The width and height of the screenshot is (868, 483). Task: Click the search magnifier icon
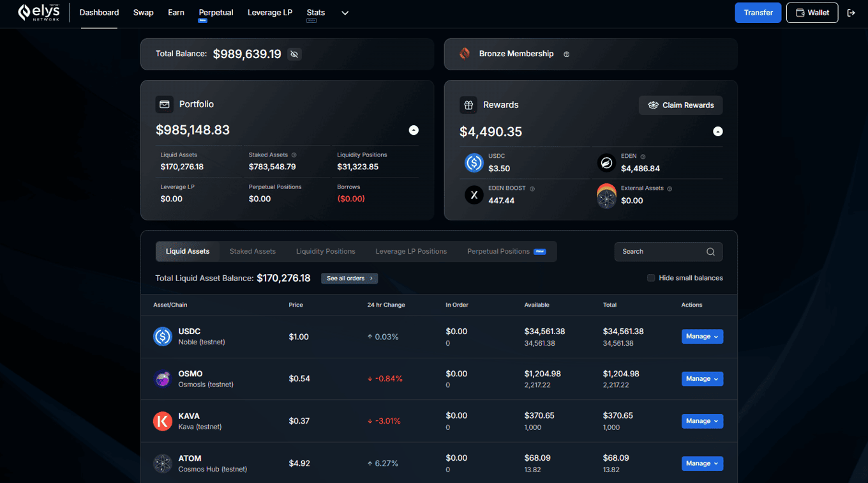pos(710,252)
